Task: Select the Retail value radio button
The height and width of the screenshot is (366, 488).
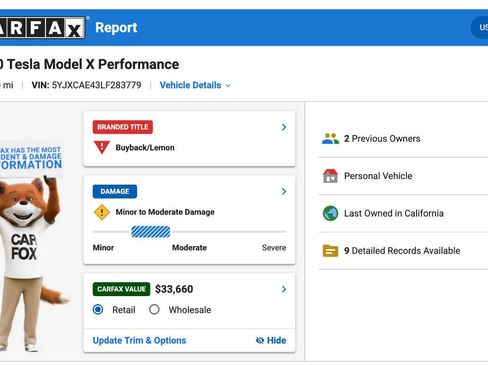Action: [98, 310]
